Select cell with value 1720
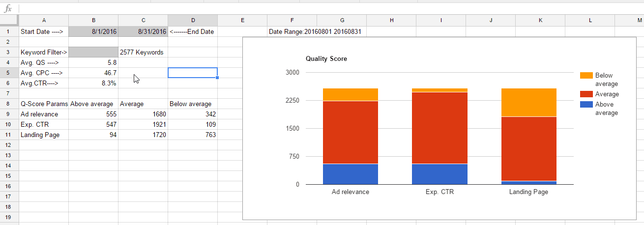 (x=143, y=135)
